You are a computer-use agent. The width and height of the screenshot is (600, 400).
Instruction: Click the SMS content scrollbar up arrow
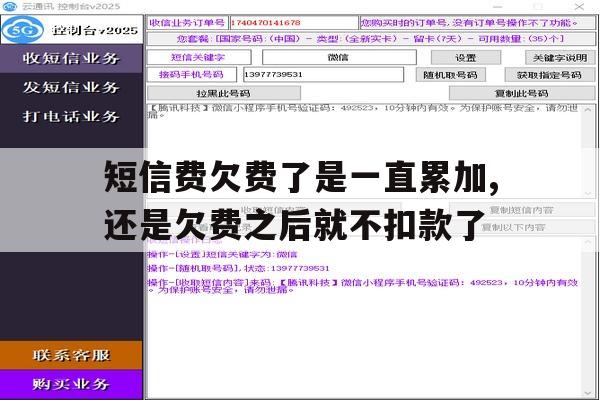(588, 109)
